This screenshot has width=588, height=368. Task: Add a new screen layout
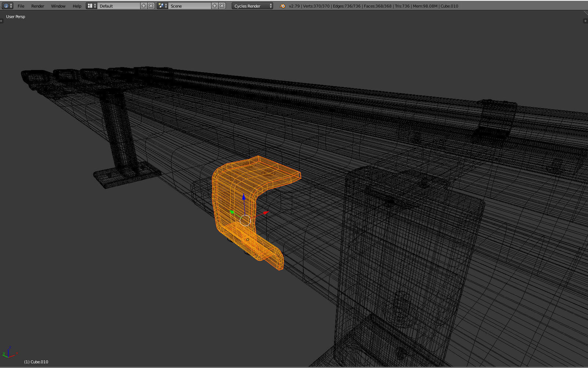(x=144, y=6)
